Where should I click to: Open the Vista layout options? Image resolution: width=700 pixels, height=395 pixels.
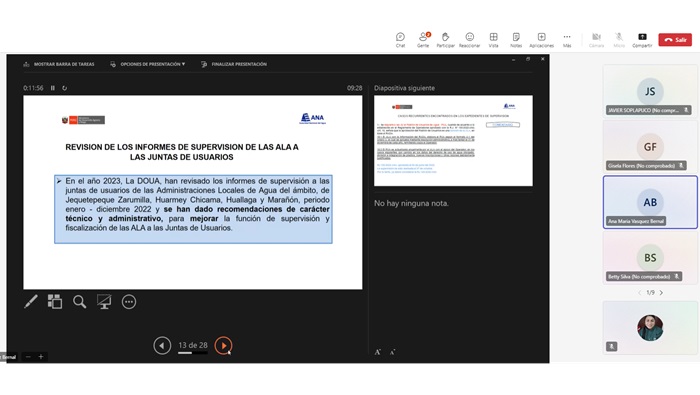pyautogui.click(x=493, y=40)
